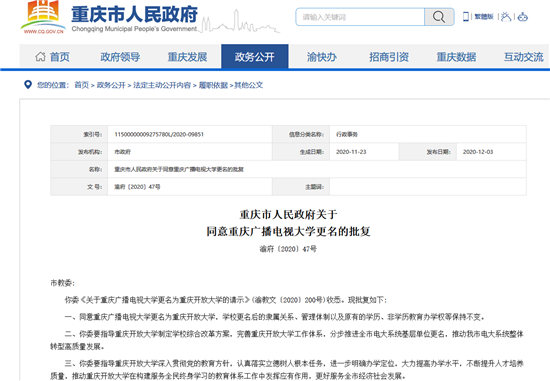Click 其他公文 breadcrumb link
Image resolution: width=550 pixels, height=381 pixels.
(x=249, y=85)
